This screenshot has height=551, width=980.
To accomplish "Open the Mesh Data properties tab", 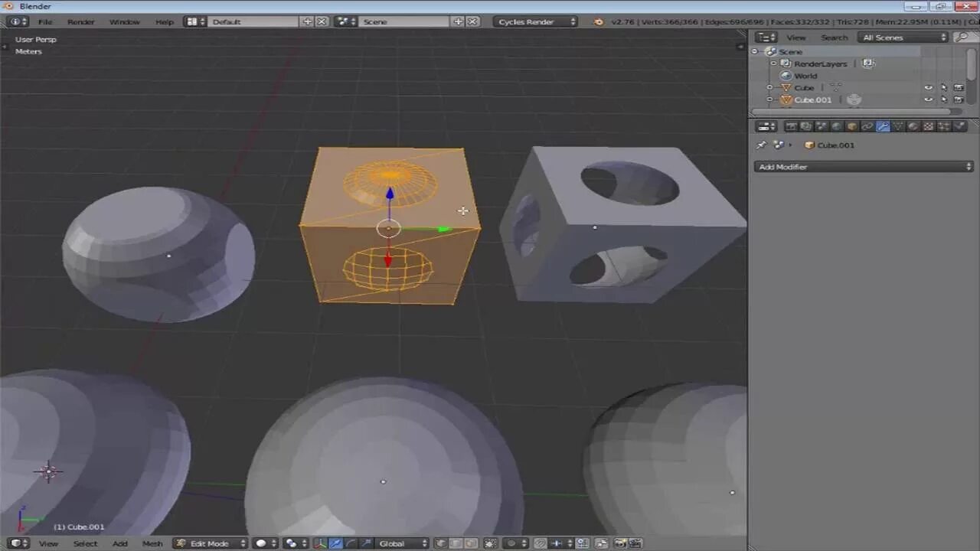I will click(898, 126).
